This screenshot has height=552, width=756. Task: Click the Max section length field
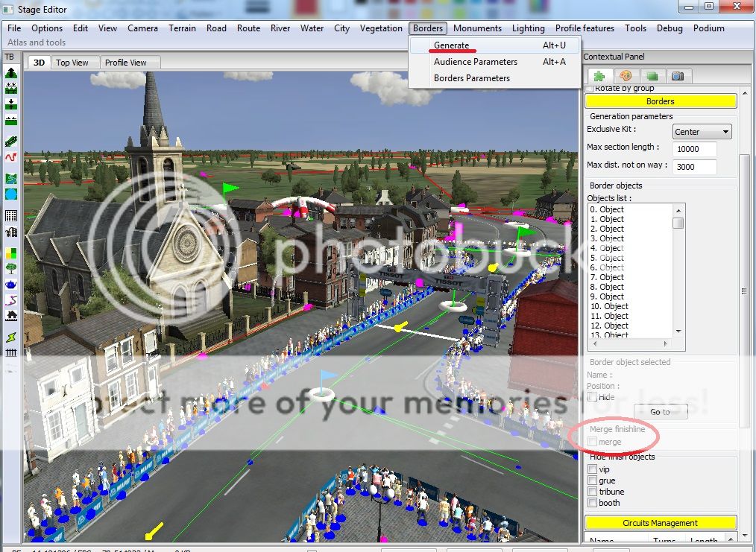point(694,148)
